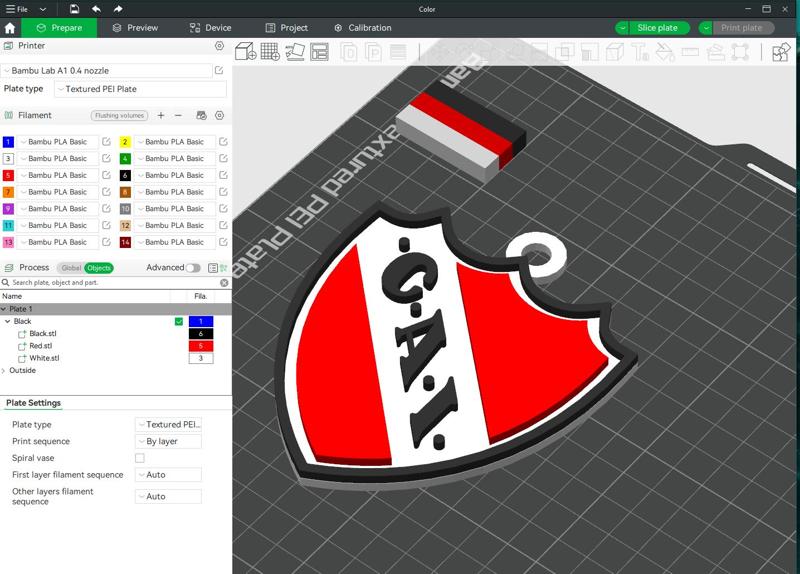Click filament 6 cell for Black.stl
This screenshot has width=800, height=574.
(201, 334)
